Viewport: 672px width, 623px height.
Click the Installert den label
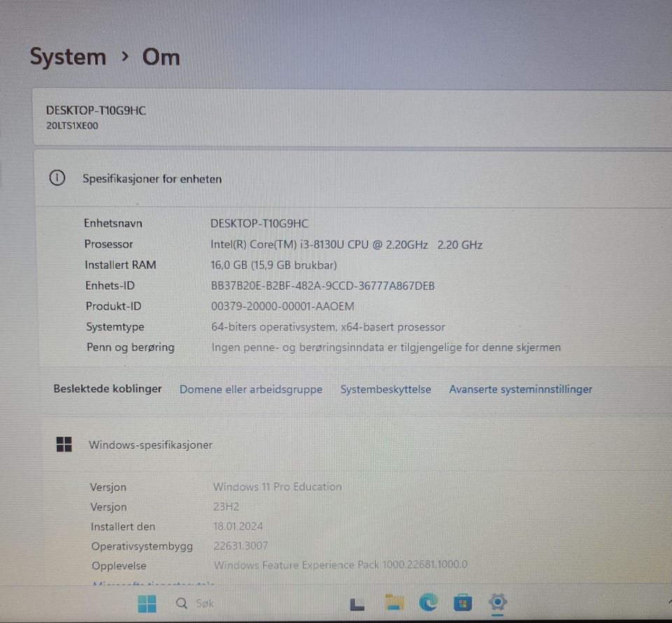[x=123, y=526]
